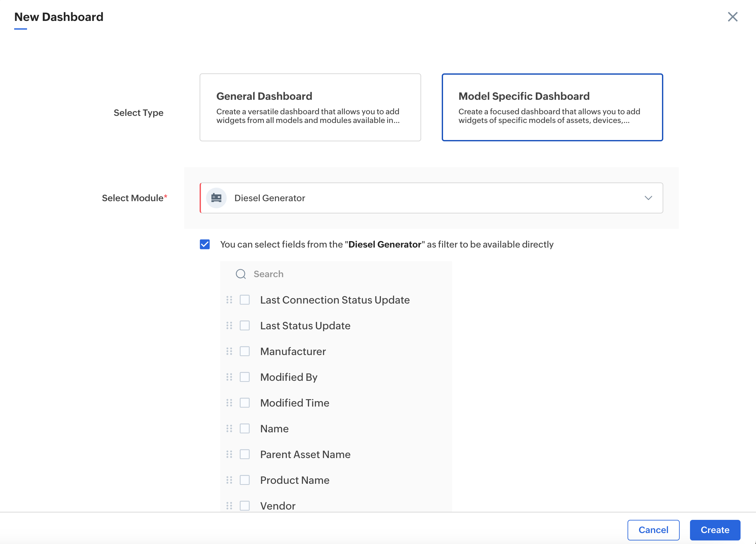Click the Diesel Generator module icon
Viewport: 756px width, 544px height.
point(216,198)
